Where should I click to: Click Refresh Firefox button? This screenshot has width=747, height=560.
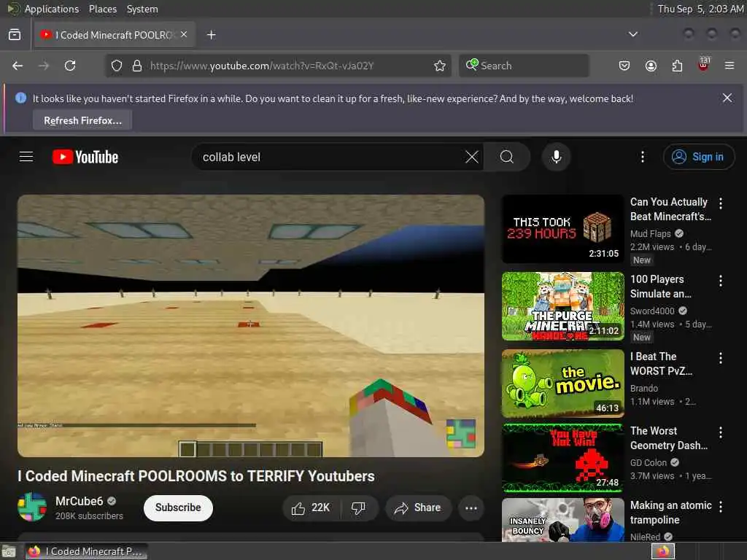click(x=82, y=120)
